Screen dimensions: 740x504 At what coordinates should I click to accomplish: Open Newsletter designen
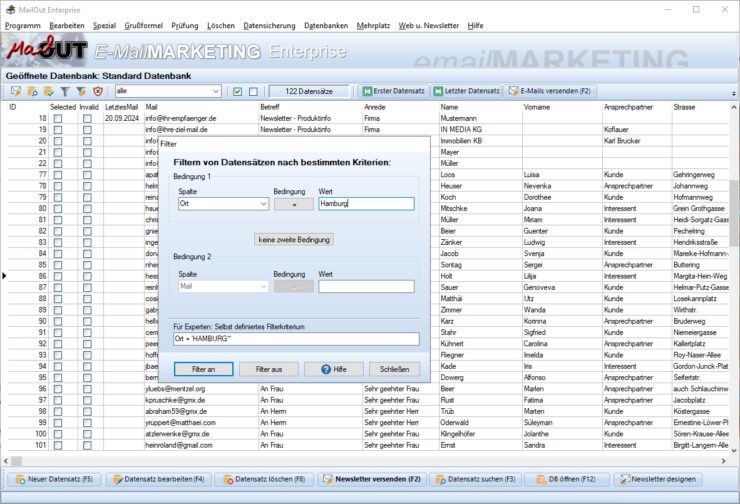pos(657,479)
